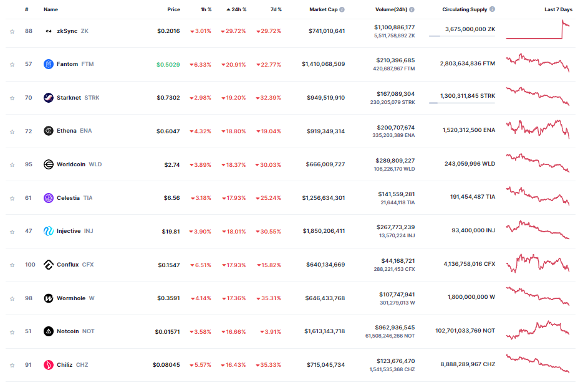Go to the Starknet STRK page
This screenshot has width=588, height=383.
pos(78,98)
